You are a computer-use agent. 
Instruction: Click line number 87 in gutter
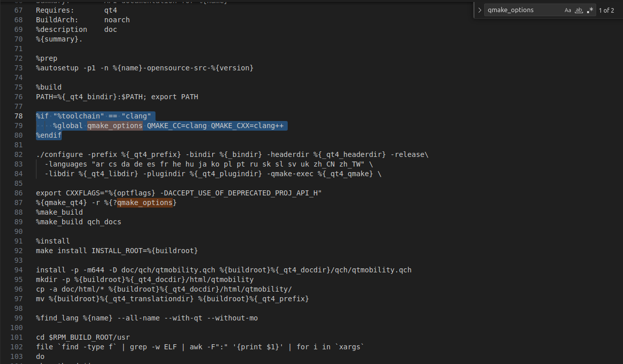(x=18, y=203)
